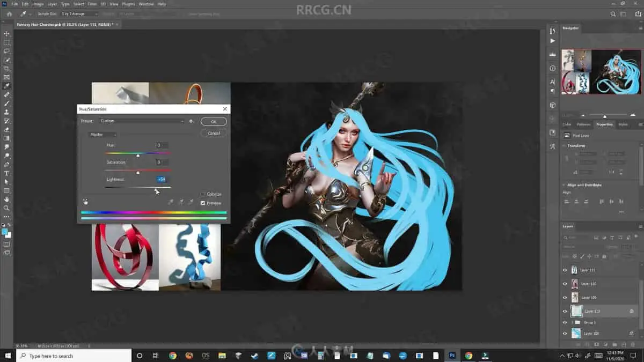Select the Hand tool
This screenshot has width=644, height=362.
(6, 200)
